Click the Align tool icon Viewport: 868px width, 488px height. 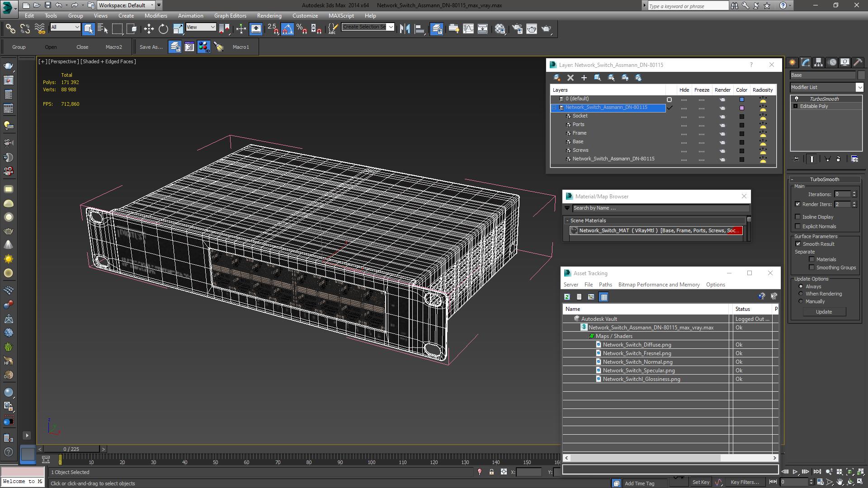[x=420, y=29]
